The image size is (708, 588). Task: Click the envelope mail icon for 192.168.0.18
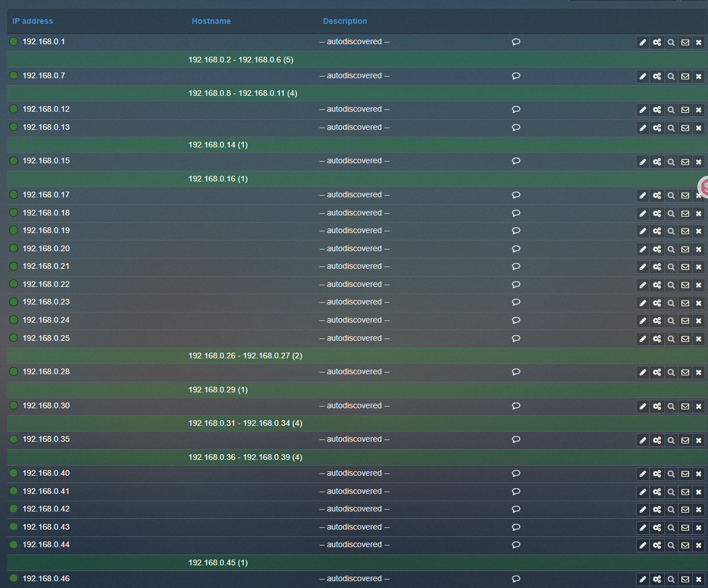pyautogui.click(x=685, y=214)
